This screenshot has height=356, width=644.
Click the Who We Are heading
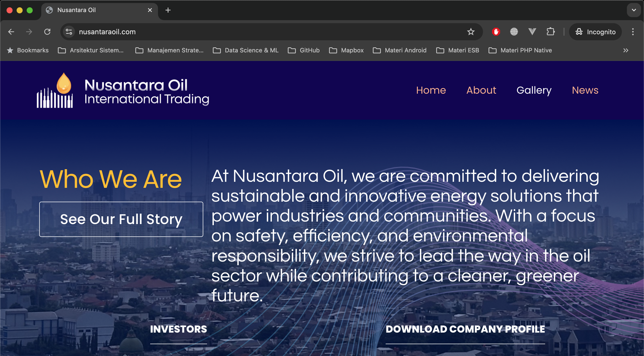[x=111, y=179]
